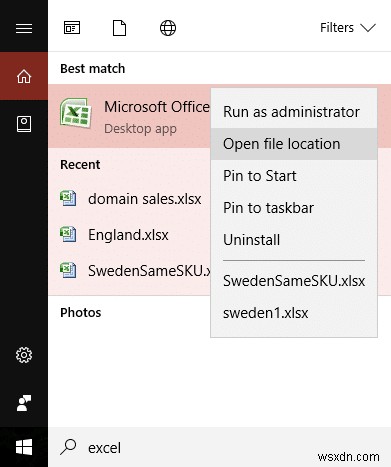Click the file icon beside SwedenSameSKU recent item

(x=68, y=270)
